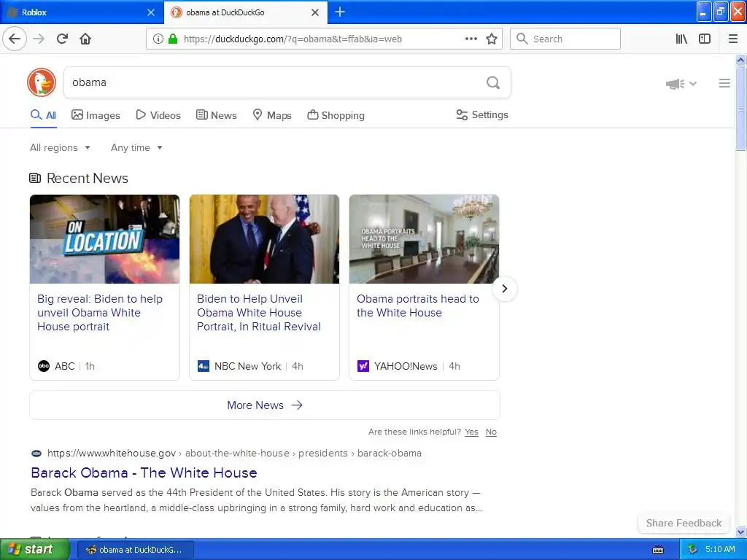Click the 5:10 AM taskbar clock

[x=720, y=549]
